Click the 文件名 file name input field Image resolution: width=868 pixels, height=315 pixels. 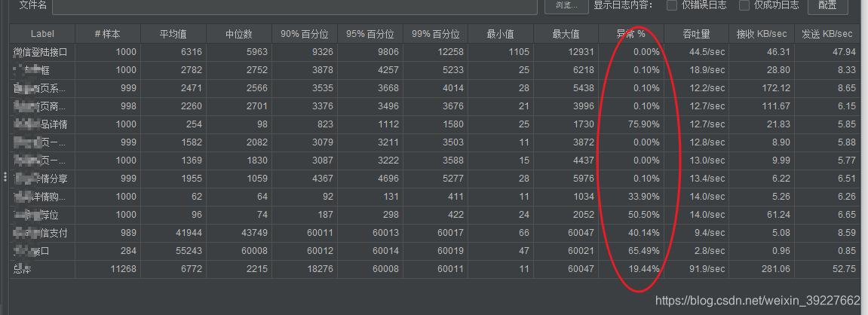[x=295, y=5]
